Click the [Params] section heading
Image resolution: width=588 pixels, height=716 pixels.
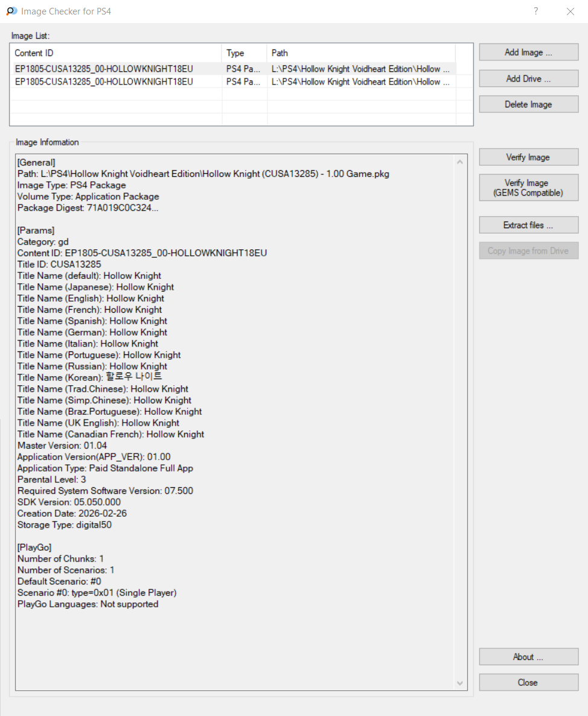(36, 231)
